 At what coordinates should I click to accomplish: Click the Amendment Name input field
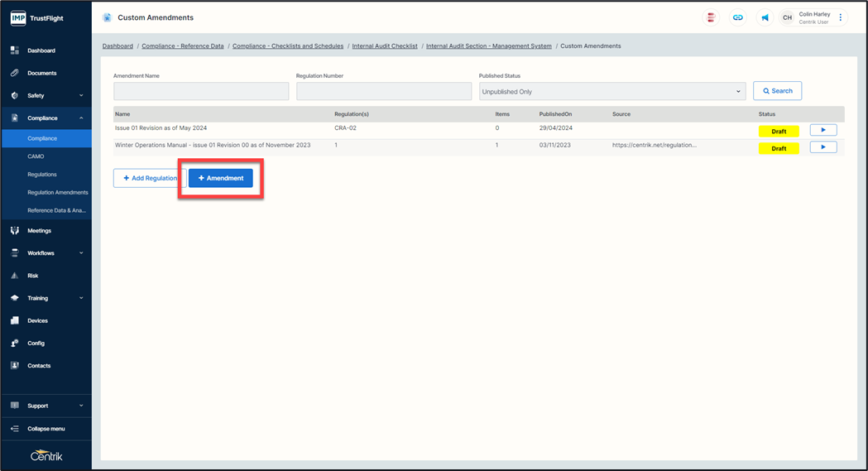[201, 91]
